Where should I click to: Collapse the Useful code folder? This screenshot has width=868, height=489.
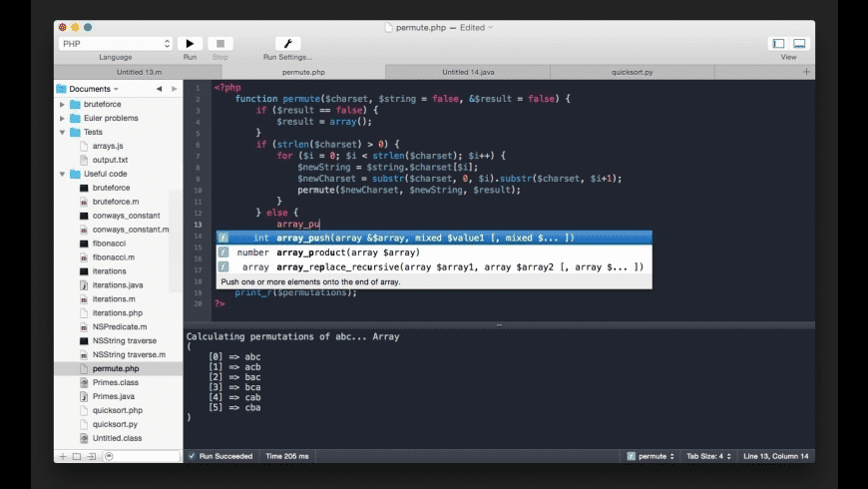(x=62, y=174)
